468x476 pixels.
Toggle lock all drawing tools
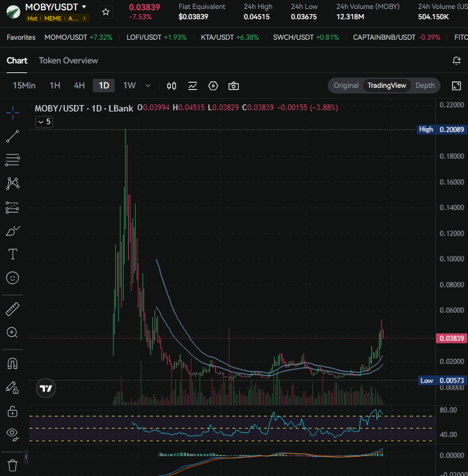(x=12, y=412)
